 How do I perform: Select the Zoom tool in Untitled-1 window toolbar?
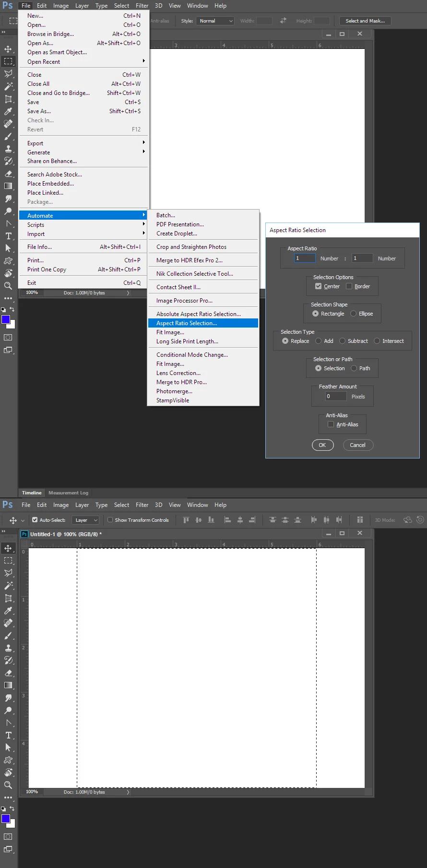click(x=8, y=785)
